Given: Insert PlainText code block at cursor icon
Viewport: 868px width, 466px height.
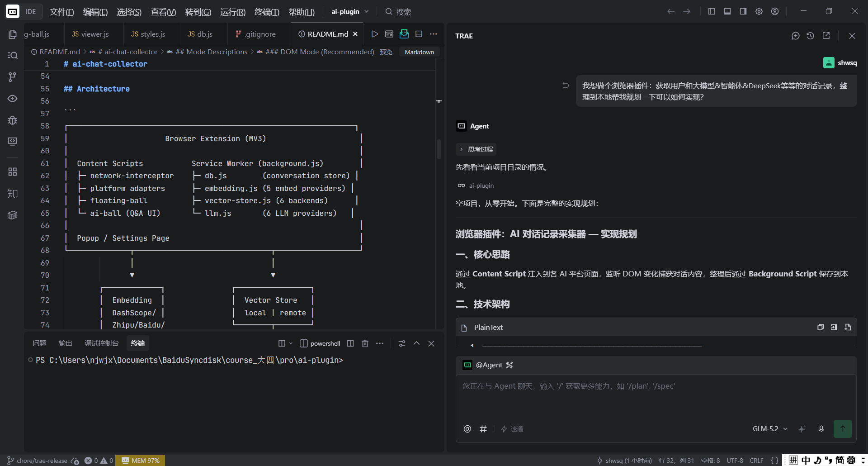Looking at the screenshot, I should 834,327.
